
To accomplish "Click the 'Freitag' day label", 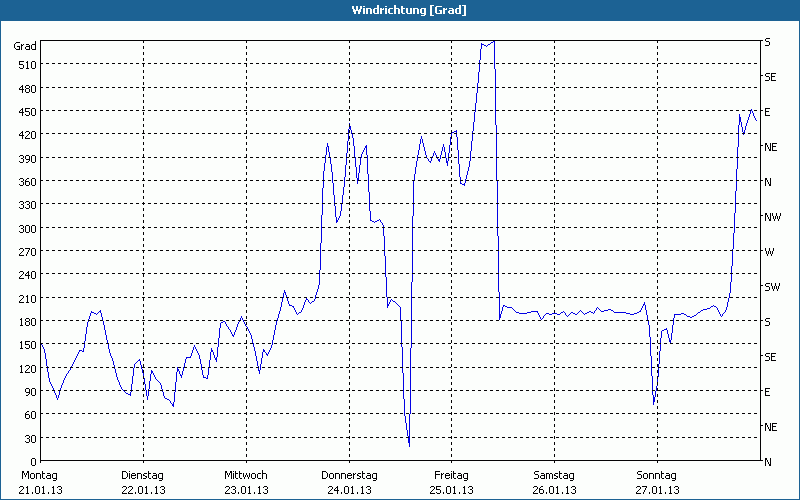I will [451, 476].
